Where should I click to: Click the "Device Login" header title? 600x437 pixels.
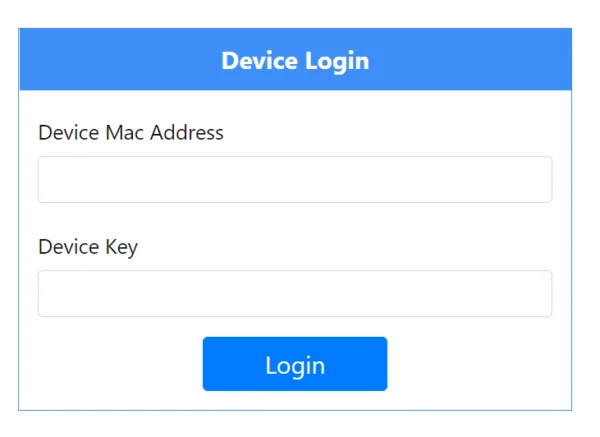point(295,61)
